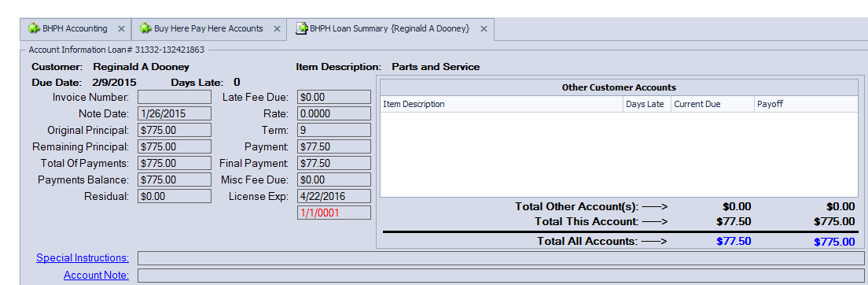Screen dimensions: 868x285
Task: Switch to the BHPH Accounting tab
Action: (x=75, y=28)
